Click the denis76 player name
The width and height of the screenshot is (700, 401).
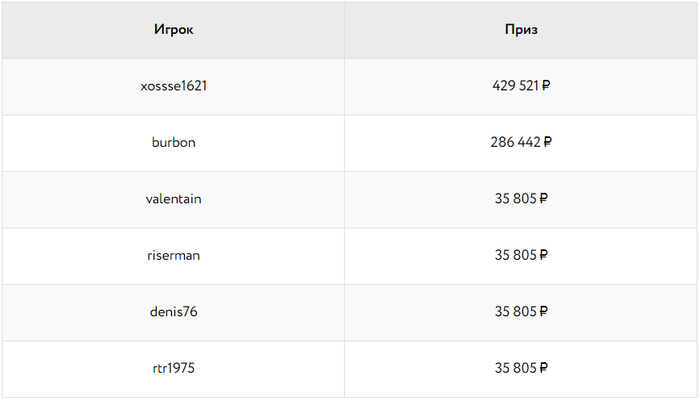pyautogui.click(x=173, y=312)
